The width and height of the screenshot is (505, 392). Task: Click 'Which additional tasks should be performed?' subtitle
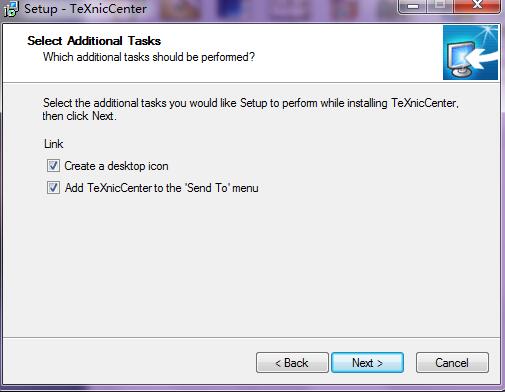[149, 57]
